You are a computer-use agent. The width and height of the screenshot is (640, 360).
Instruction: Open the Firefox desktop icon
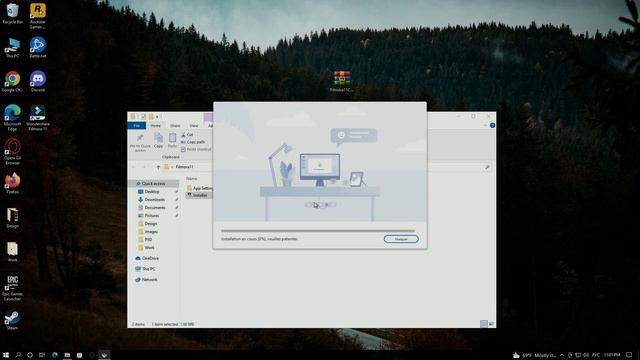pyautogui.click(x=12, y=183)
